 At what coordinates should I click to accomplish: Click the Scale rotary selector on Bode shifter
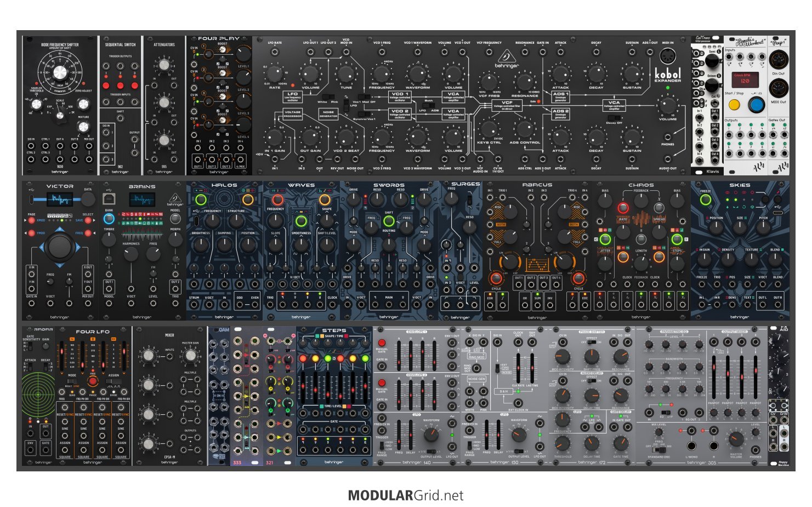[x=60, y=116]
